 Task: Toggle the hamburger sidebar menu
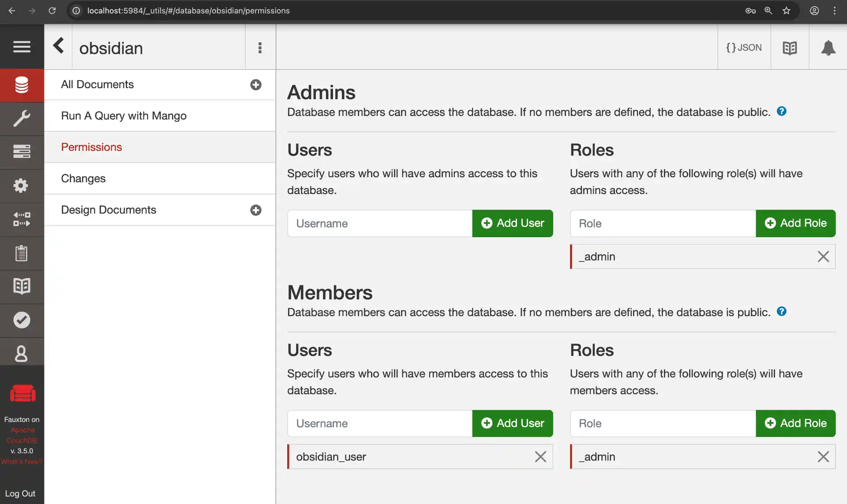[x=22, y=47]
